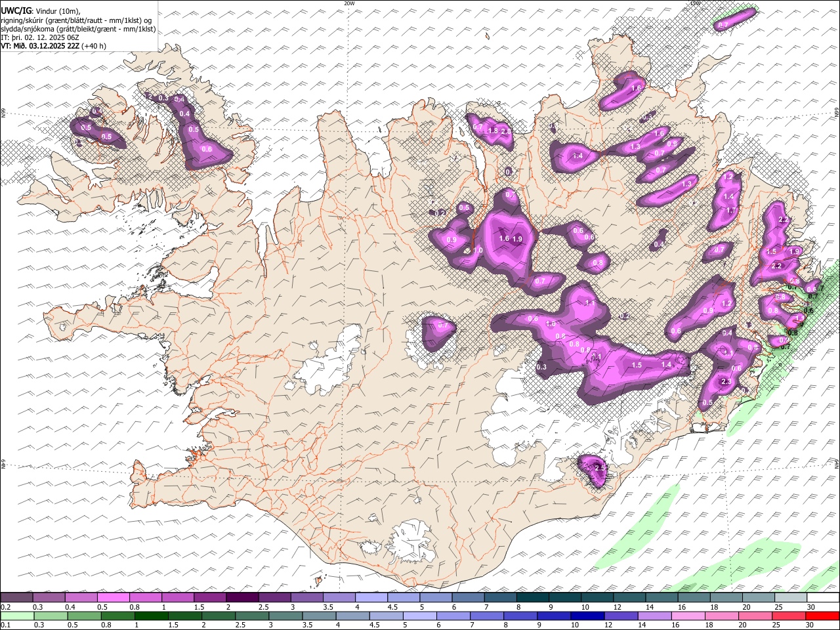This screenshot has width=840, height=630.
Task: Select the 20 rose pink rain legend swatch
Action: tap(754, 616)
